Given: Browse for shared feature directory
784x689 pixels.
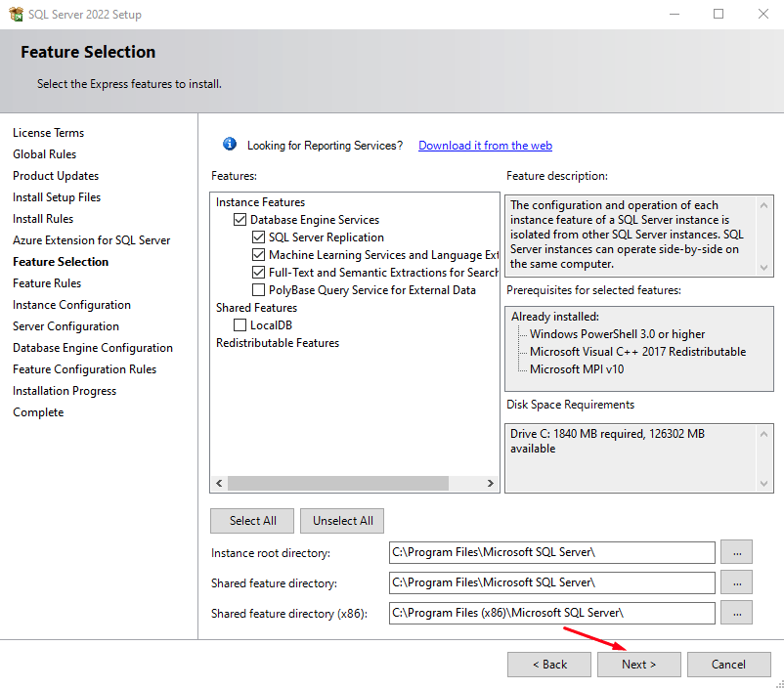Looking at the screenshot, I should tap(736, 582).
